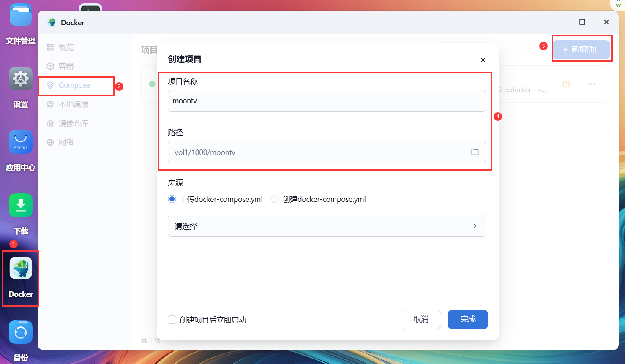This screenshot has width=625, height=364.
Task: Click the power icon on project row
Action: click(566, 84)
